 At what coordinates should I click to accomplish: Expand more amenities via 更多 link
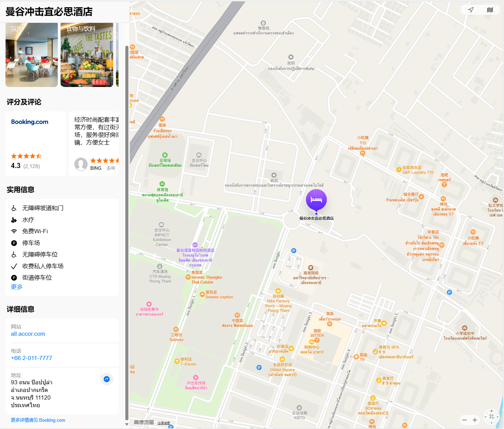[17, 287]
